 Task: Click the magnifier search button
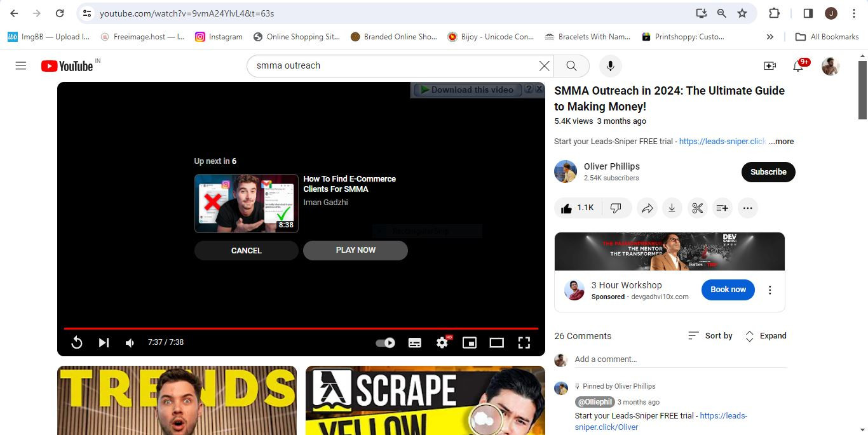(x=571, y=66)
